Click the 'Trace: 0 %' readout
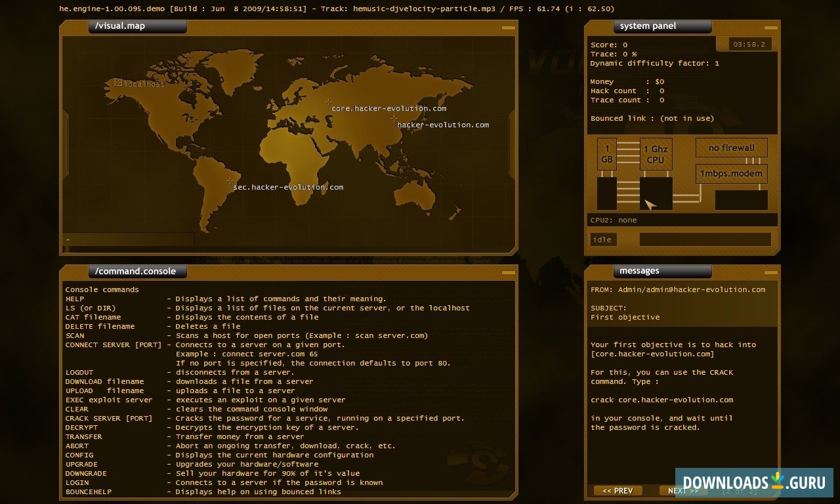The image size is (840, 504). pos(614,54)
